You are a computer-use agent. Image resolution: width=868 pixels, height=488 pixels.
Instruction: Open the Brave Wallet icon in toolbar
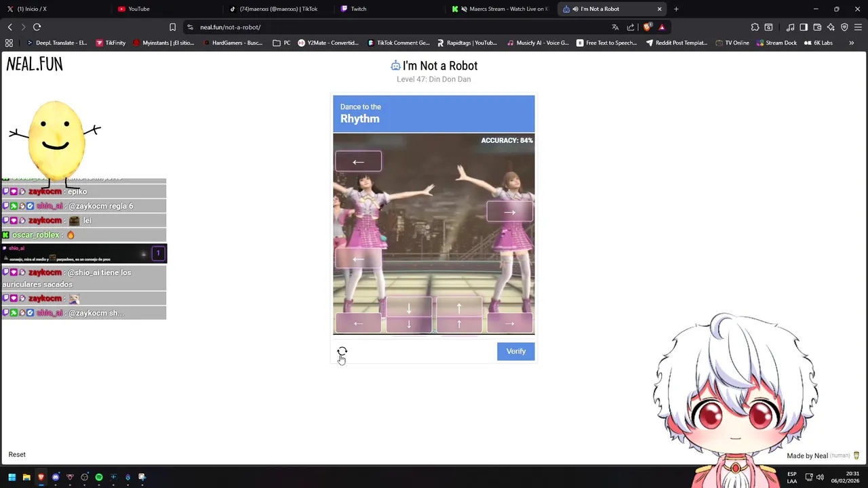(x=817, y=27)
